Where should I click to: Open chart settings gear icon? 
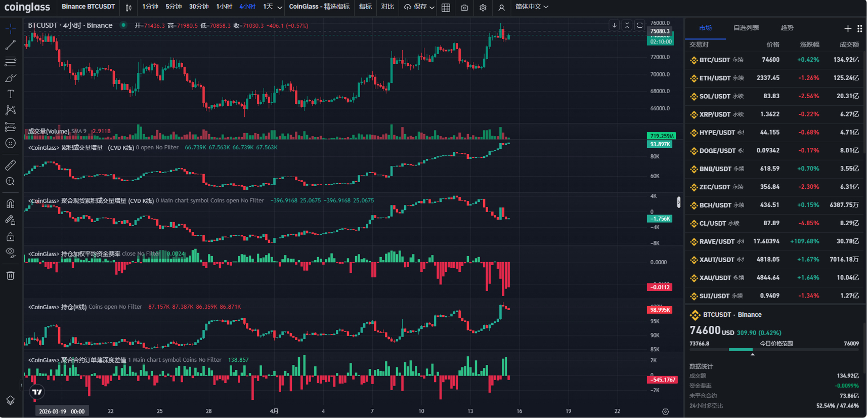(483, 8)
